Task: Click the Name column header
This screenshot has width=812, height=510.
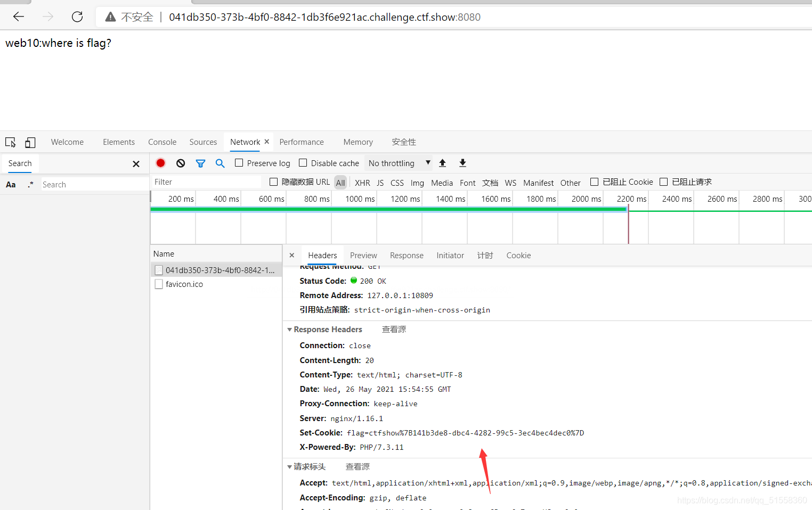Action: pos(216,254)
